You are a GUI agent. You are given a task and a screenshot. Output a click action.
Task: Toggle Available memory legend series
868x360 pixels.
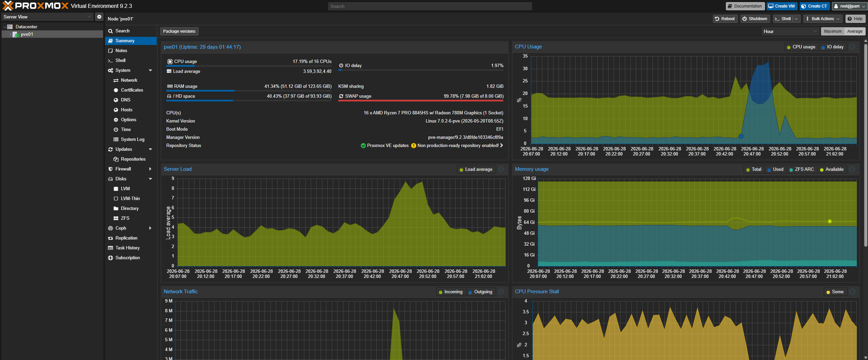pyautogui.click(x=831, y=169)
